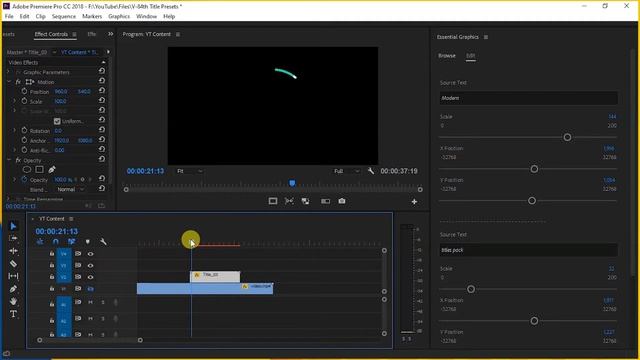Toggle Linked Selection in the timeline
This screenshot has width=640, height=360.
(72, 242)
